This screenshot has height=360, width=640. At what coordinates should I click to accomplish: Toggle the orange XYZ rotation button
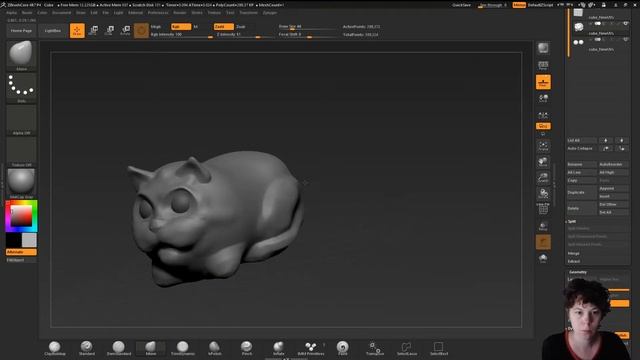[x=543, y=126]
